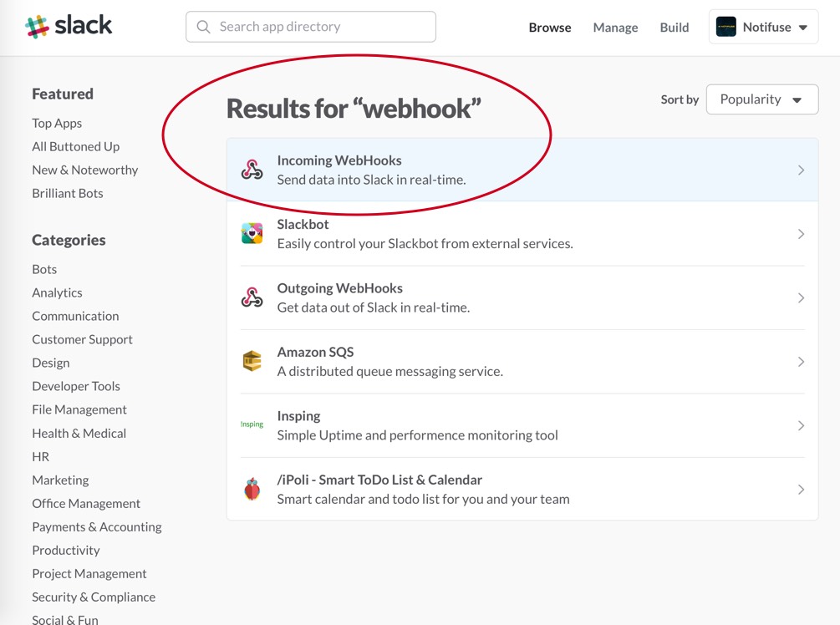Select the Incoming WebHooks title
This screenshot has height=625, width=840.
pos(339,160)
